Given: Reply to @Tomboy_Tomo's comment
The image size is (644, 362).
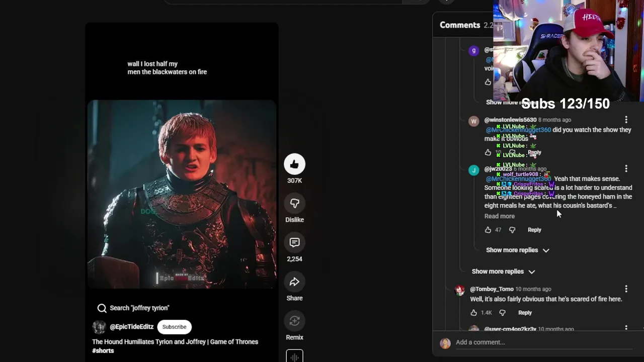Looking at the screenshot, I should [x=525, y=313].
